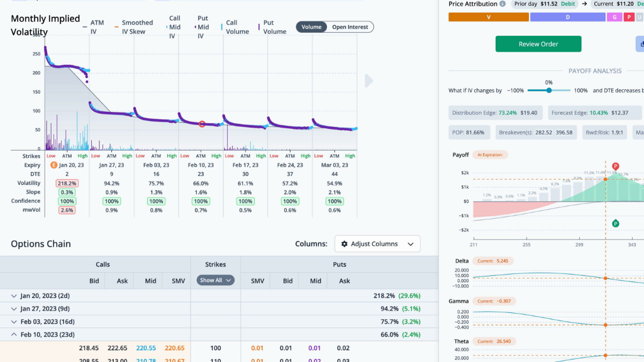
Task: Collapse the Feb 10, 2023 expiry row
Action: pos(15,335)
